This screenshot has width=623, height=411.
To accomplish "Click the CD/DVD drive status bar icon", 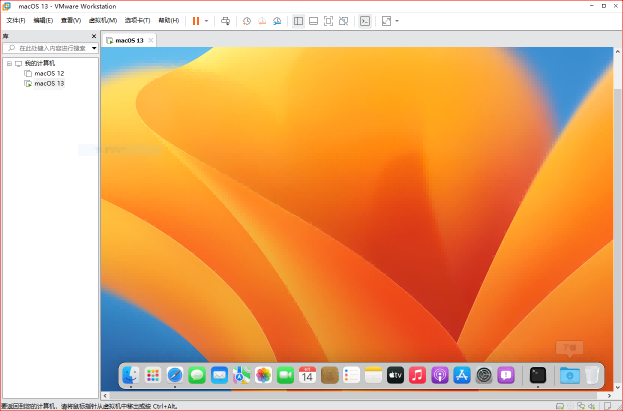I will click(571, 406).
